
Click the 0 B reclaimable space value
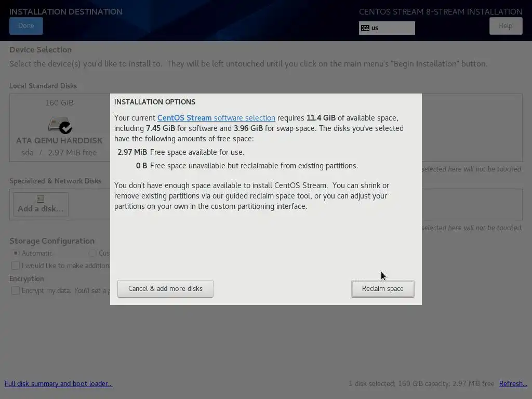tap(141, 166)
